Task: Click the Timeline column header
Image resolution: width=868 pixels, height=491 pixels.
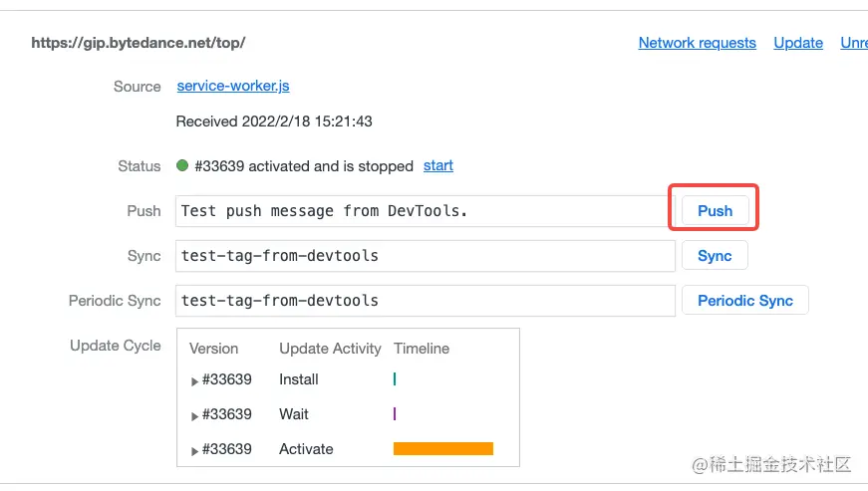Action: pos(421,349)
